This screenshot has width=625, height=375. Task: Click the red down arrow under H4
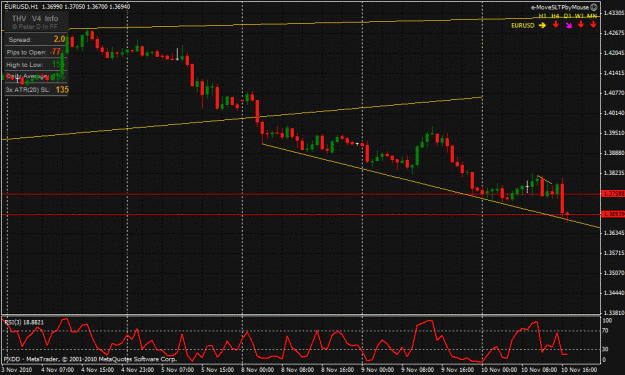click(x=556, y=25)
